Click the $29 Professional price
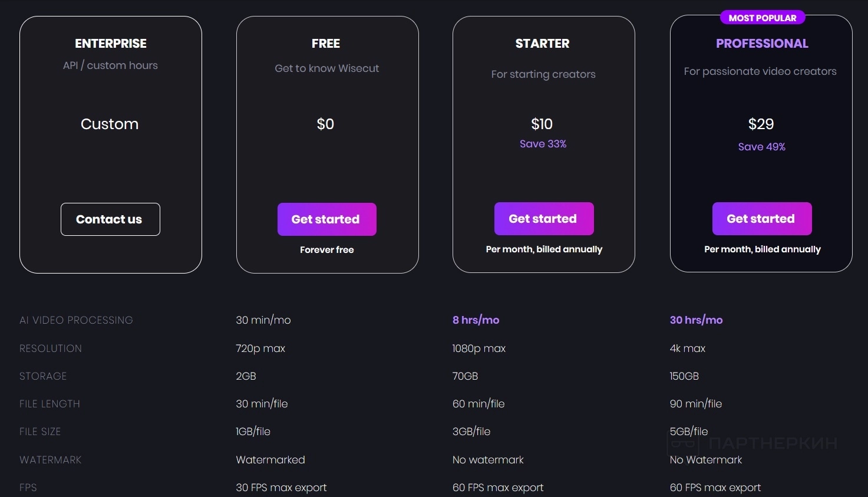 pyautogui.click(x=761, y=124)
